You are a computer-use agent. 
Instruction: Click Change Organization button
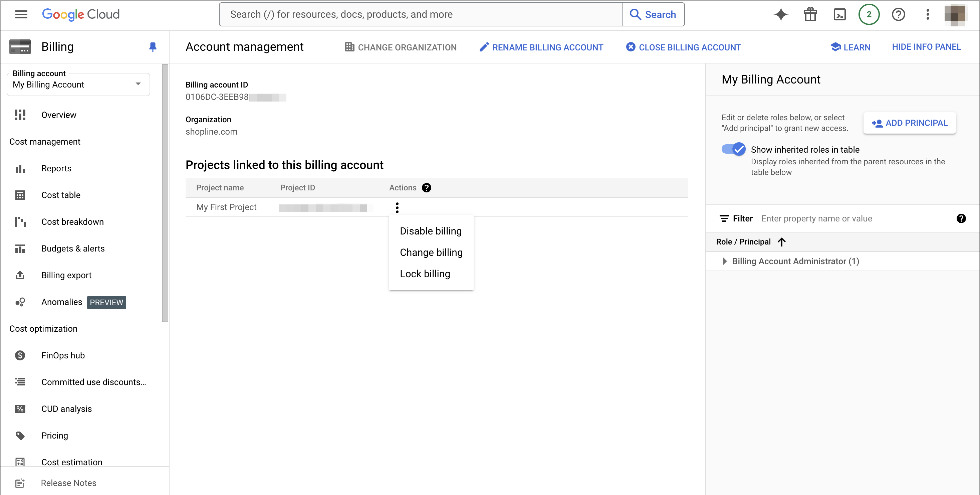pos(401,47)
